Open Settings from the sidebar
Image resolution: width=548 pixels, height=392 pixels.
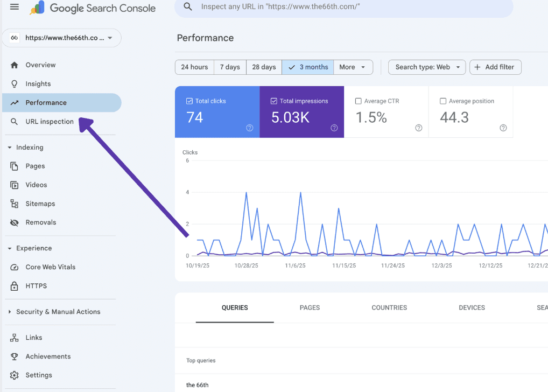pos(62,375)
